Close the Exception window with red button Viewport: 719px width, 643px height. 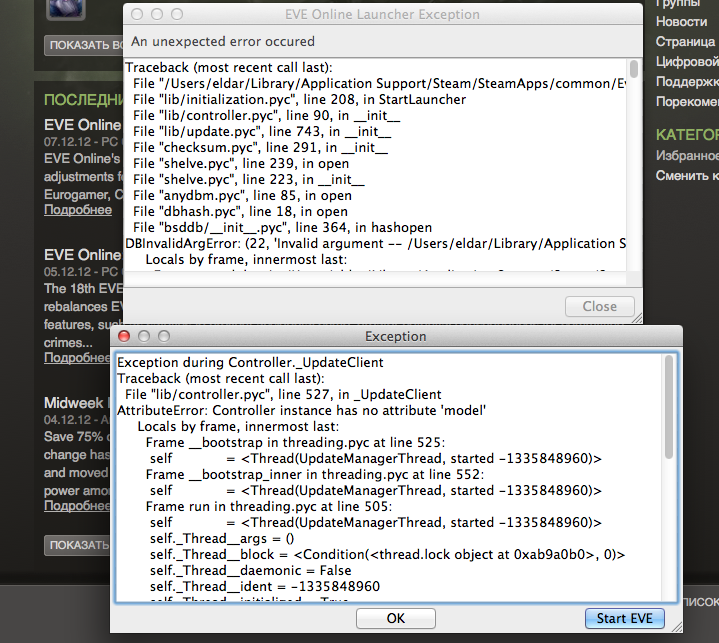pos(126,337)
